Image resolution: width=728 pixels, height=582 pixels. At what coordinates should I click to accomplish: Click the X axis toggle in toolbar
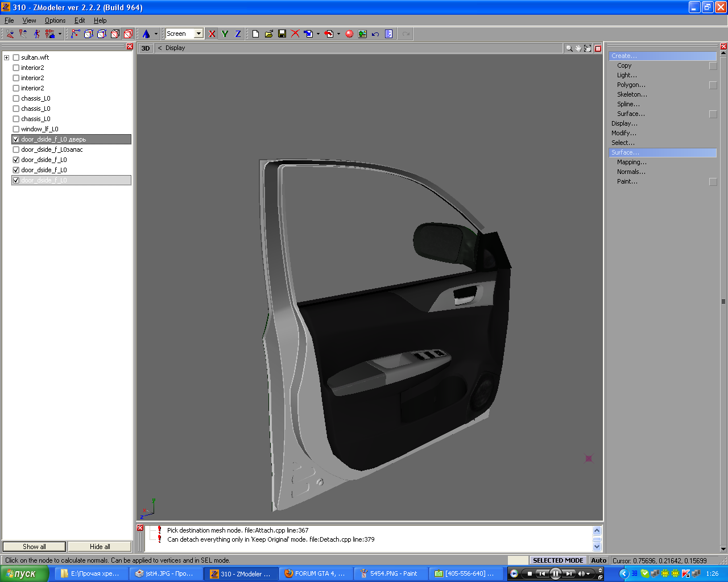[212, 34]
